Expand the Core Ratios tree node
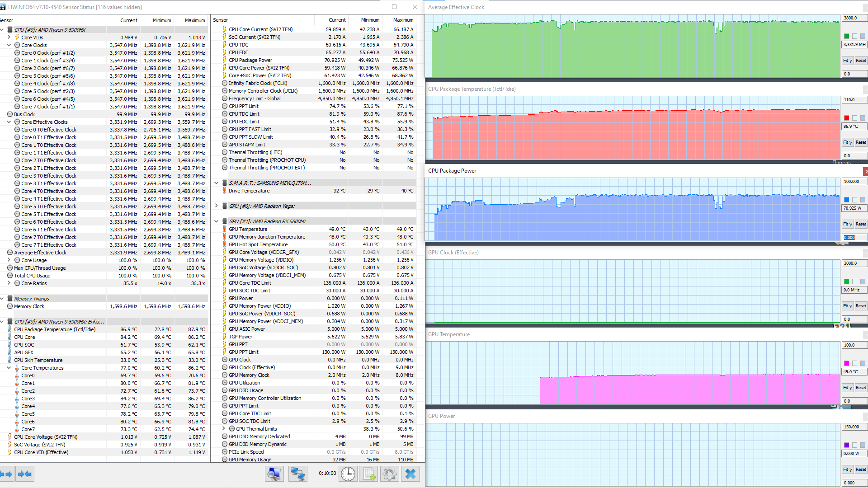The height and width of the screenshot is (488, 868). 9,283
